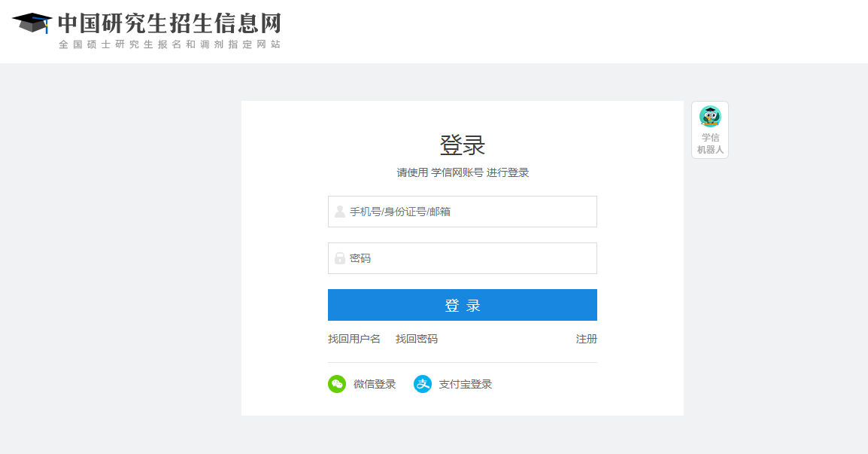Click the padlock icon in password field
The height and width of the screenshot is (454, 868).
click(340, 258)
